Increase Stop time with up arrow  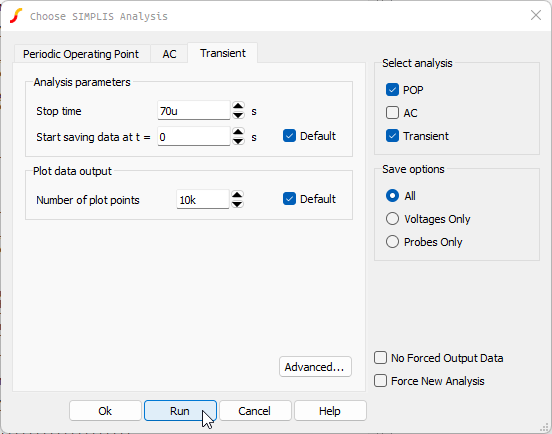[238, 106]
